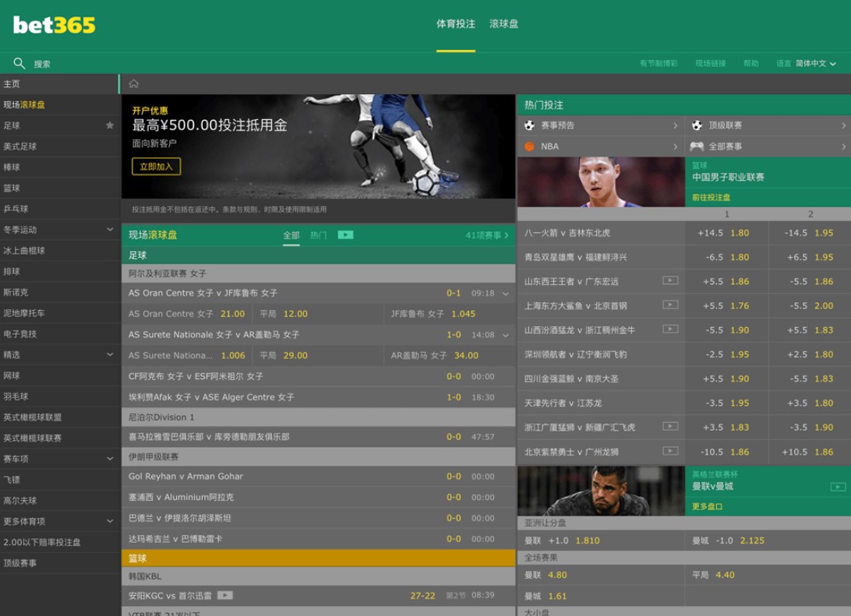The height and width of the screenshot is (616, 851).
Task: Click soccer ball icon beside 顶级联赛
Action: (697, 125)
